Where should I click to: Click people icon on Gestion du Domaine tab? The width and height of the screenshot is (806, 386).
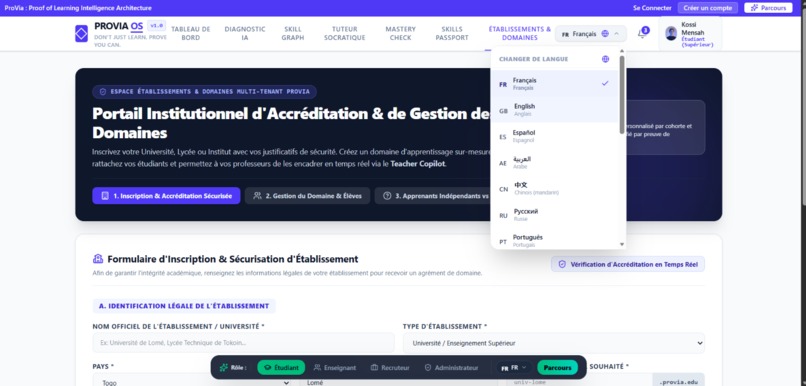click(x=258, y=196)
